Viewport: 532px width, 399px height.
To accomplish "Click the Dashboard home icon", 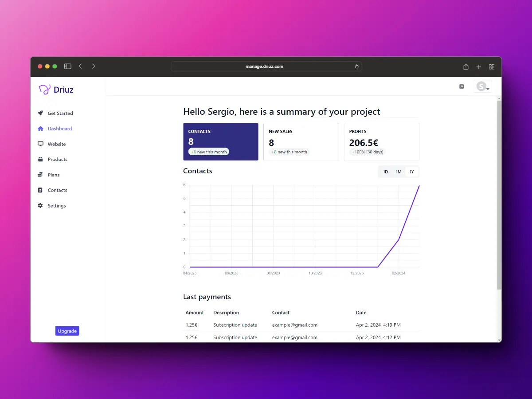I will point(40,129).
